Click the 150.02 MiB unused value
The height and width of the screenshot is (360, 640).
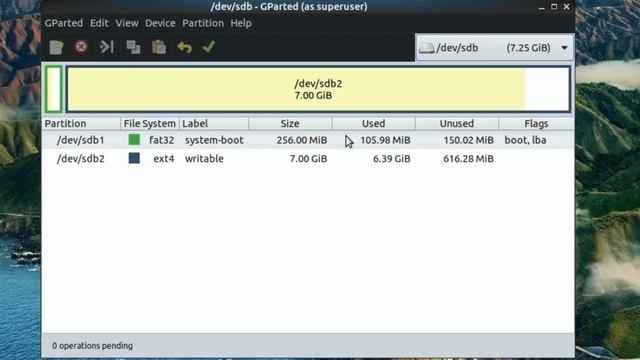(469, 140)
